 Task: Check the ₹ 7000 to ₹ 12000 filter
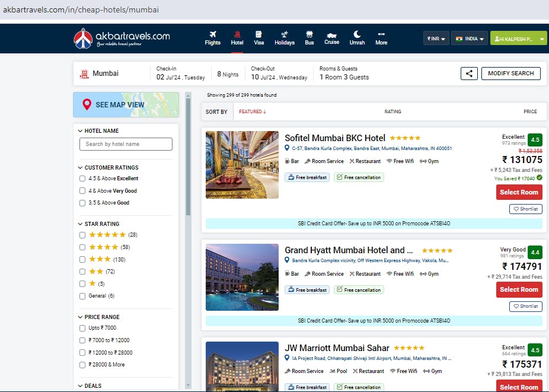(82, 340)
